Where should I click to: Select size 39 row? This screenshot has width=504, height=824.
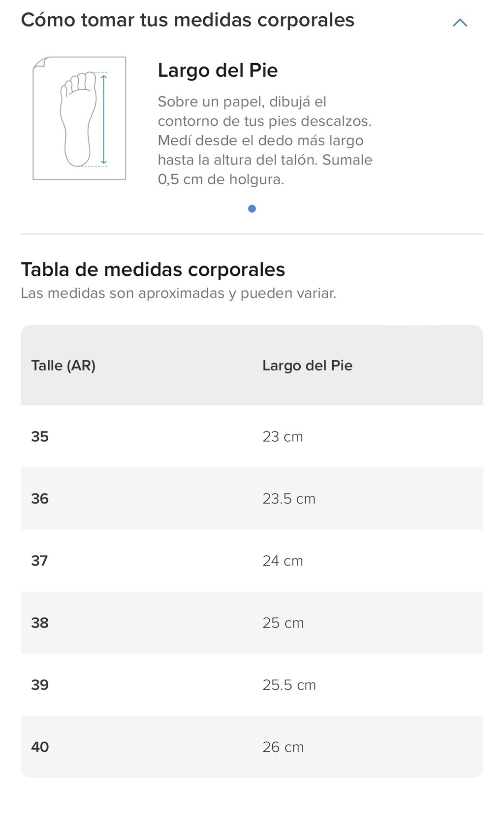point(252,685)
